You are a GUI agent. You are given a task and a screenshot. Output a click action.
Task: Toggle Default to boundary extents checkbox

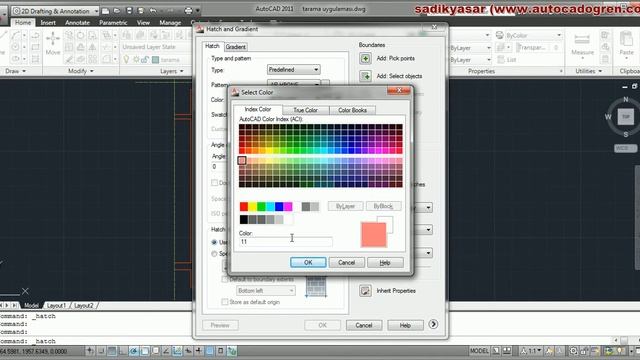(224, 279)
